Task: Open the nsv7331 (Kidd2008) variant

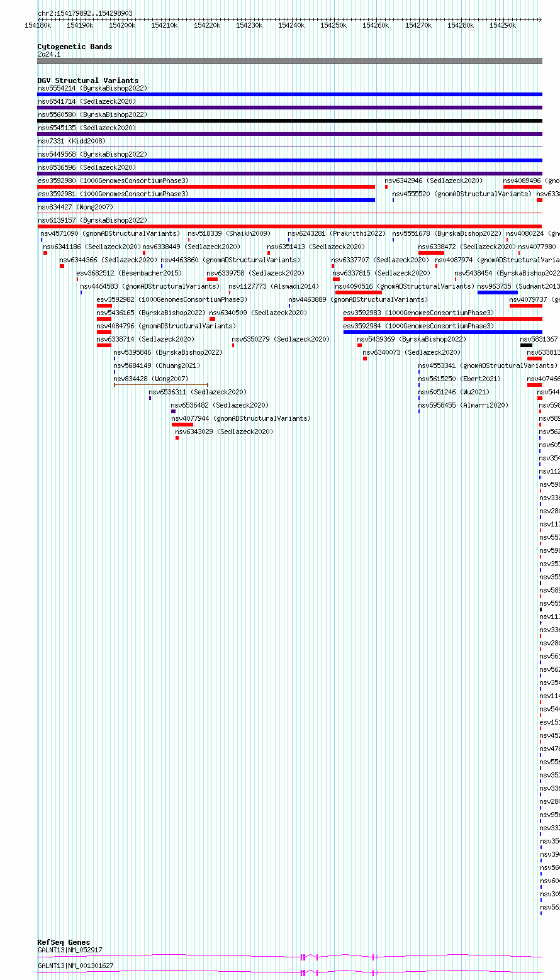Action: point(72,142)
